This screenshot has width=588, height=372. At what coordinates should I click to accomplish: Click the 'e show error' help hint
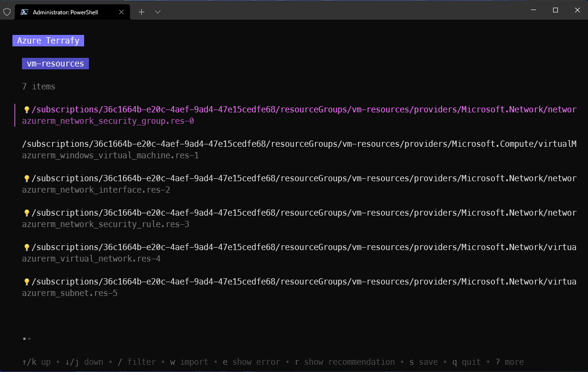click(251, 362)
